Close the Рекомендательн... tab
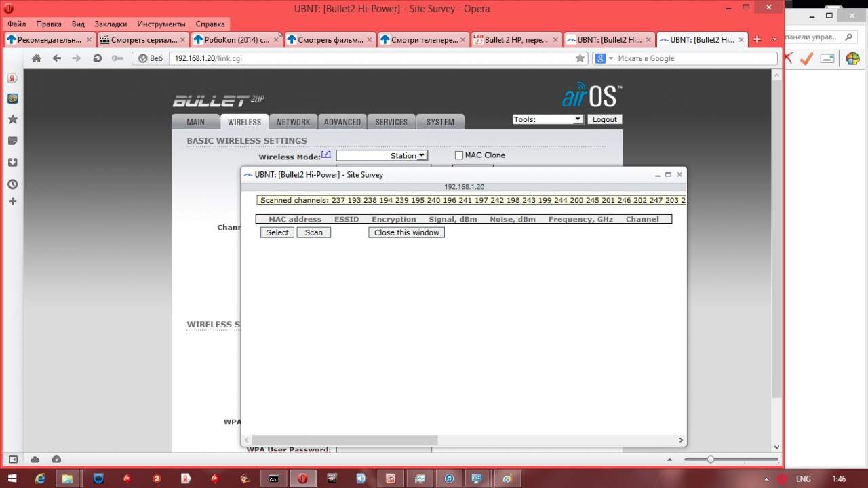The image size is (868, 488). (x=89, y=40)
